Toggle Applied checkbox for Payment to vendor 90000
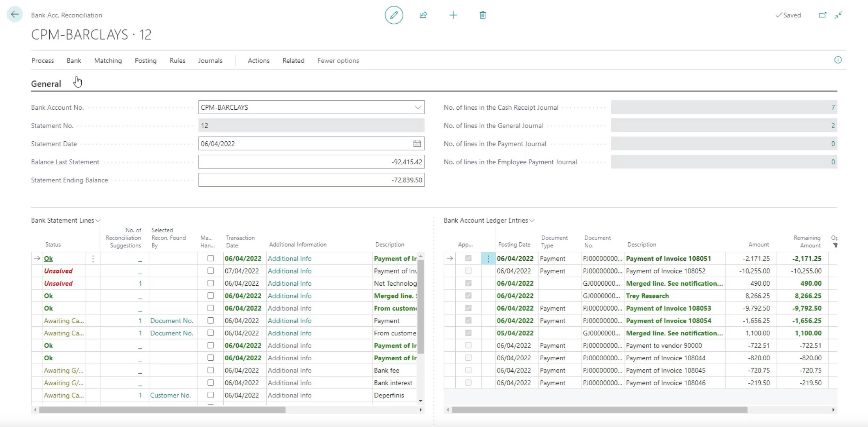Image resolution: width=868 pixels, height=427 pixels. pos(468,345)
